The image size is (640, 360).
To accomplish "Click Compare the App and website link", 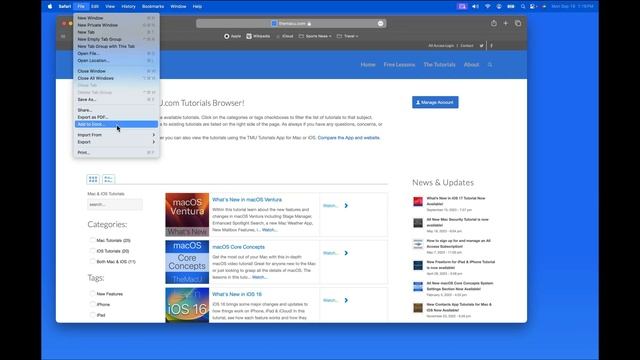I will tap(349, 138).
